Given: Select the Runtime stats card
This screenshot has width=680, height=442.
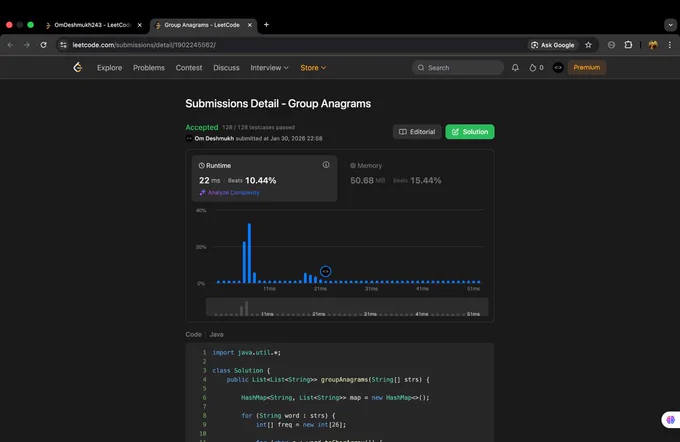Looking at the screenshot, I should (265, 178).
